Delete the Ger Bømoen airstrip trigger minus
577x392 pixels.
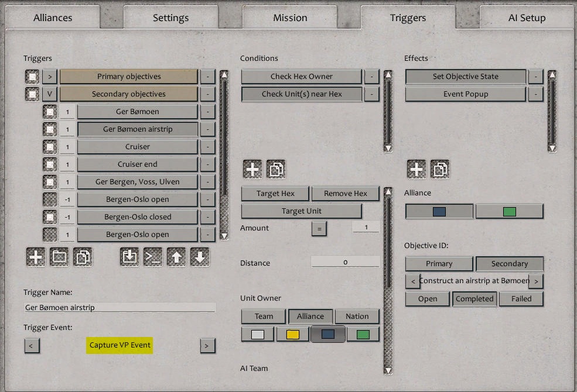[208, 129]
